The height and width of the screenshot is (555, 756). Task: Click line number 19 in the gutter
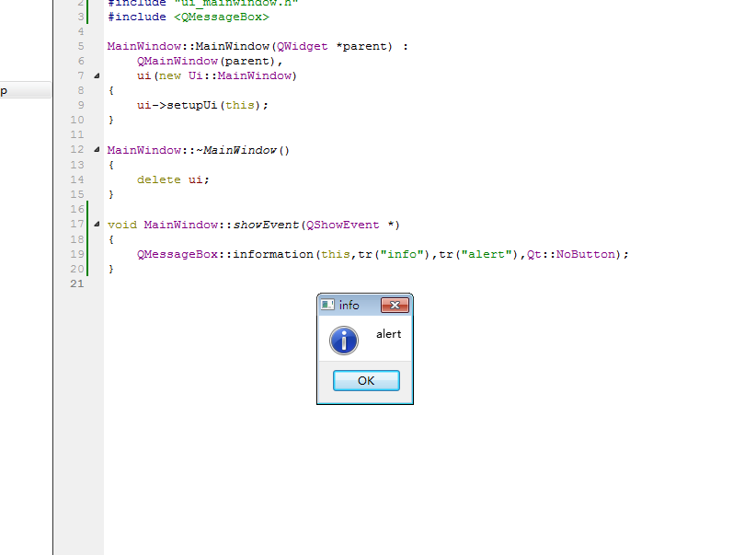(x=77, y=254)
